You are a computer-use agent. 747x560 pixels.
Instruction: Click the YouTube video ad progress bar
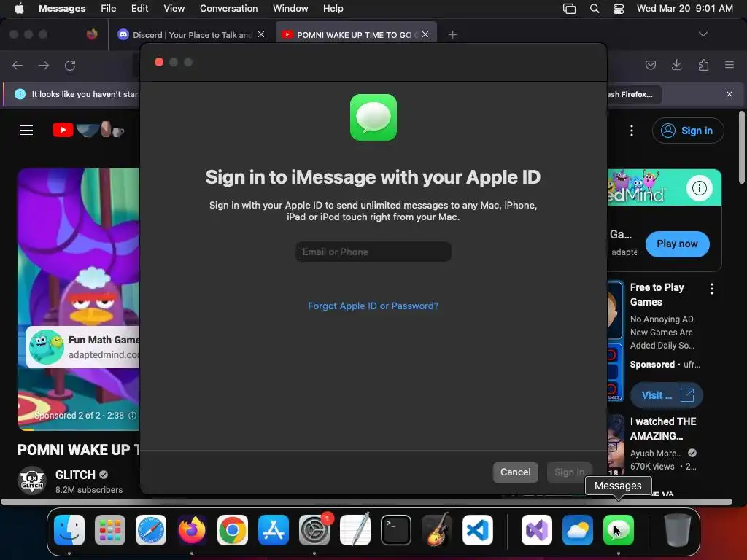pyautogui.click(x=79, y=429)
